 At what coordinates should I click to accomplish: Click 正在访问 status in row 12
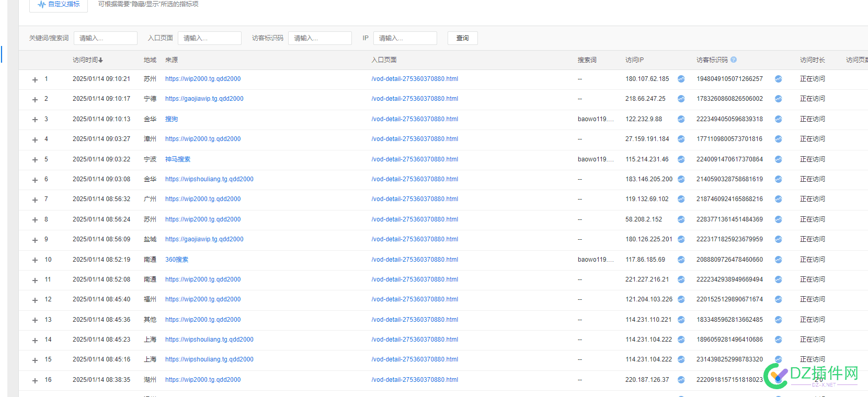click(813, 299)
